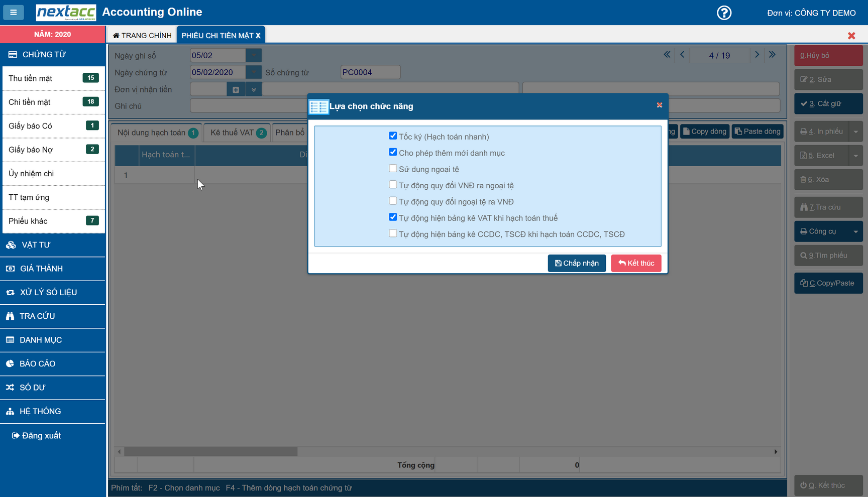This screenshot has height=497, width=868.
Task: Enable Sử dụng ngoại tệ checkbox
Action: coord(393,169)
